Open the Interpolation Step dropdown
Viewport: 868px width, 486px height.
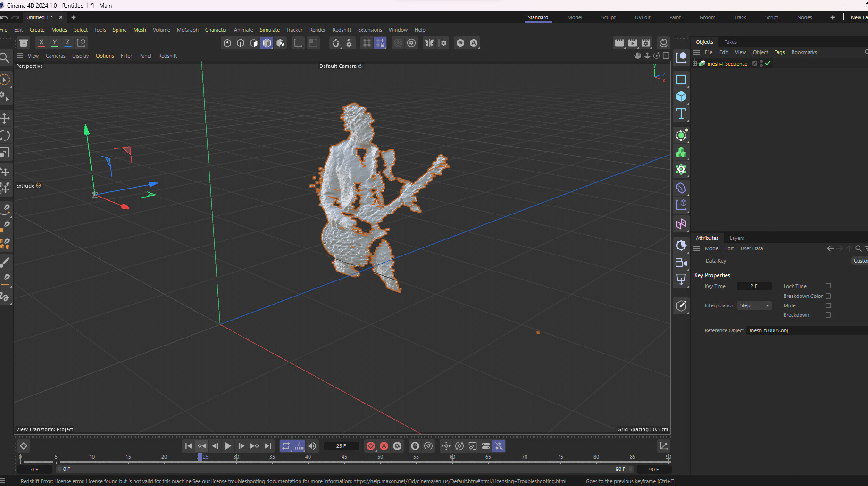pyautogui.click(x=754, y=305)
